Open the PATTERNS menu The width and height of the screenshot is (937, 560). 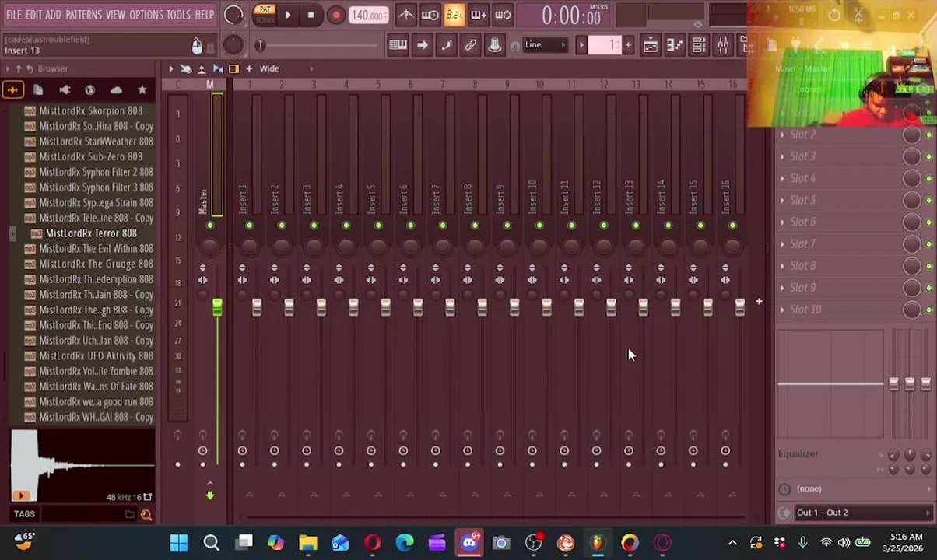(83, 15)
